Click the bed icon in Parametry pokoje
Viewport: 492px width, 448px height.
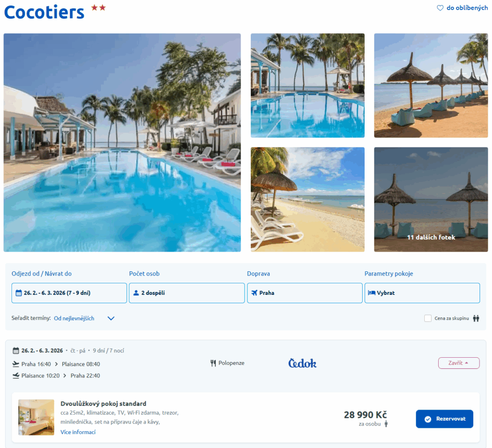click(371, 293)
